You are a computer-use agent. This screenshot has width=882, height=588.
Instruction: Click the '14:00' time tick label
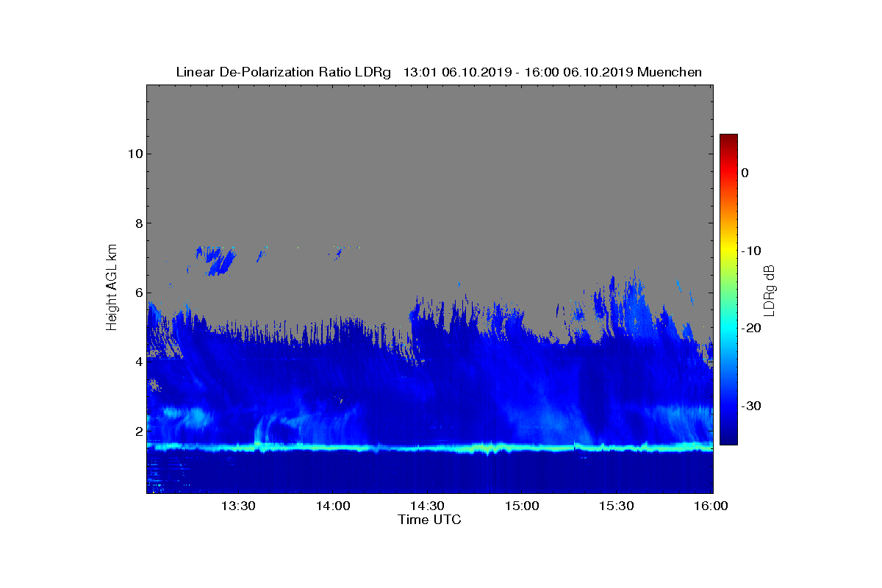tap(333, 506)
